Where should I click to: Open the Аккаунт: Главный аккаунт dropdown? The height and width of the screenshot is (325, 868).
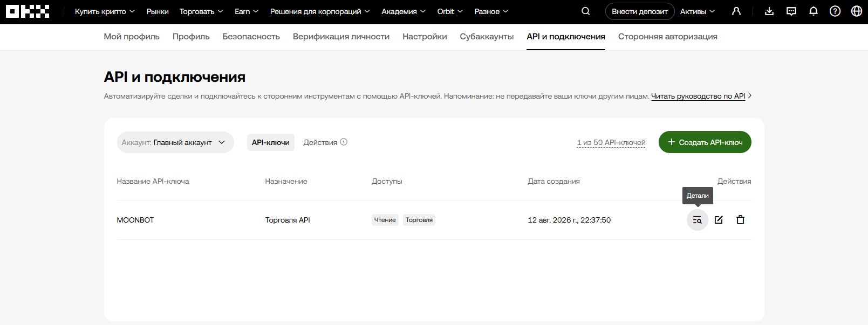[175, 142]
